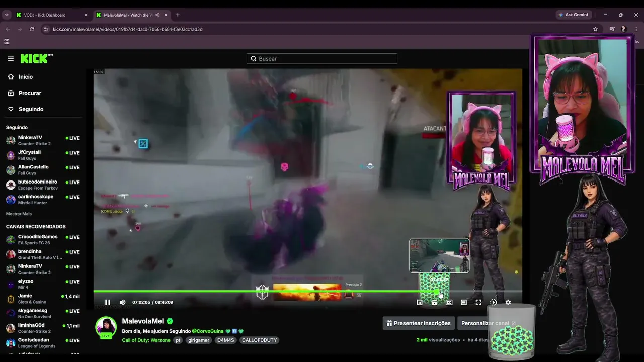Viewport: 644px width, 362px height.
Task: Toggle mini player mode in video controls
Action: click(420, 302)
